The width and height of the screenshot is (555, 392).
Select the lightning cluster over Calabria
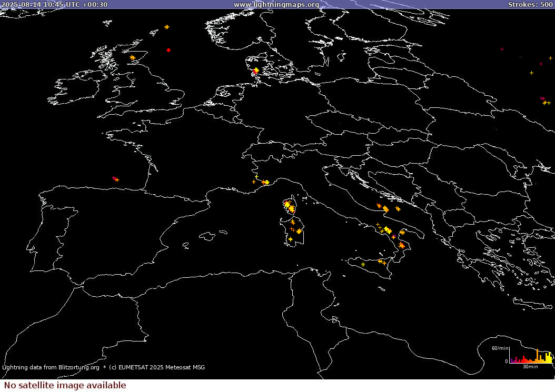(401, 245)
